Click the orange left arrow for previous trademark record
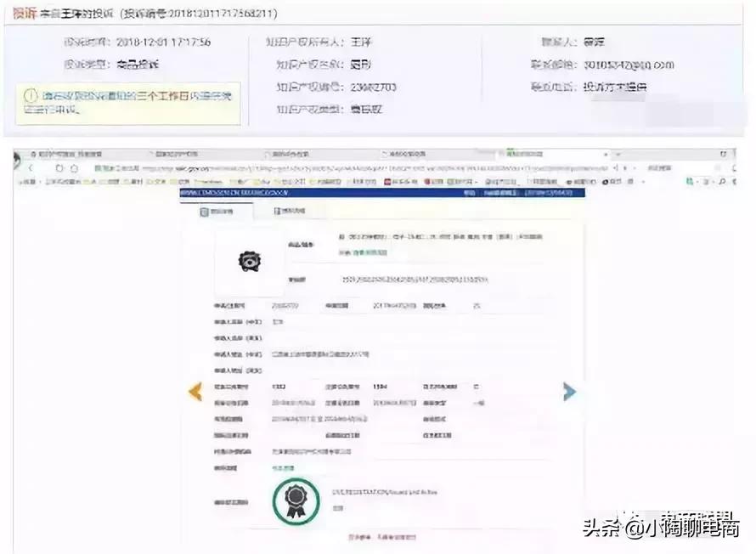756x554 pixels. point(194,391)
